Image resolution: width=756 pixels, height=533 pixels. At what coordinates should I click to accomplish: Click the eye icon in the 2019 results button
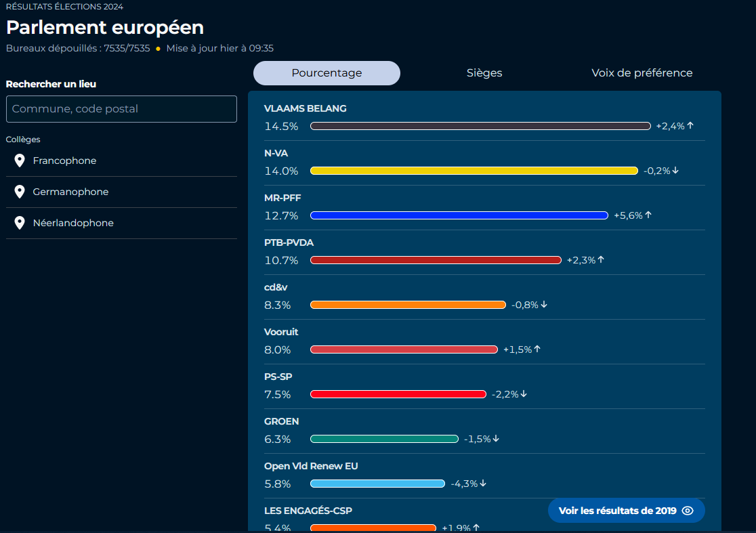point(688,511)
